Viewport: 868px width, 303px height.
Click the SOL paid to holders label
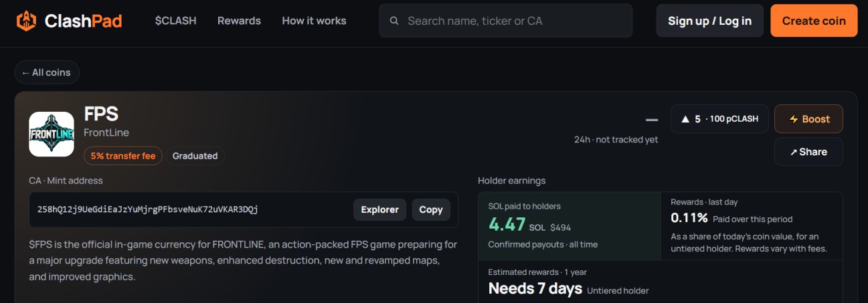525,206
